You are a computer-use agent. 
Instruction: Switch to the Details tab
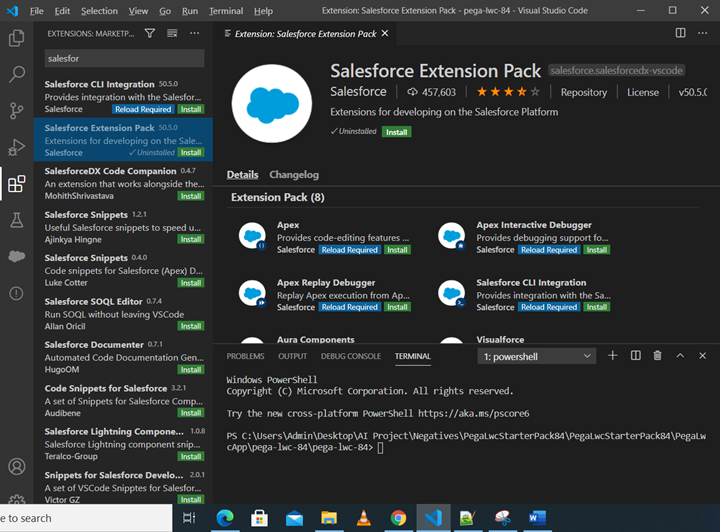(242, 175)
